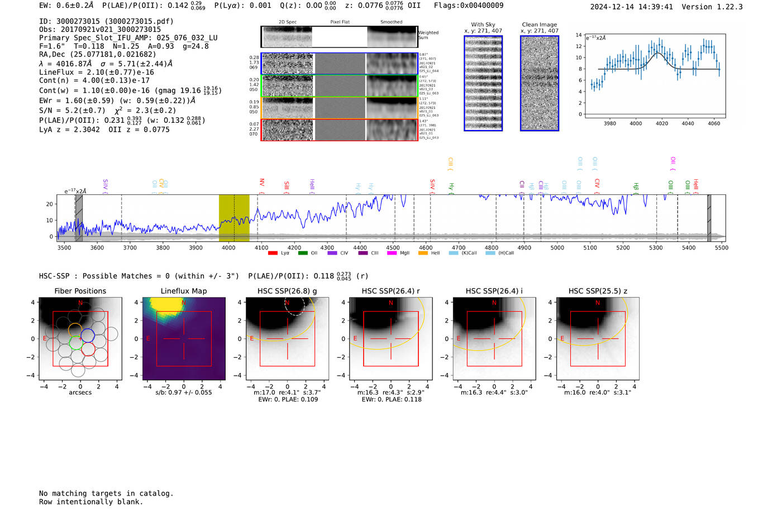Click the magenta OII label above the spectrum
This screenshot has width=782, height=532.
tap(673, 164)
